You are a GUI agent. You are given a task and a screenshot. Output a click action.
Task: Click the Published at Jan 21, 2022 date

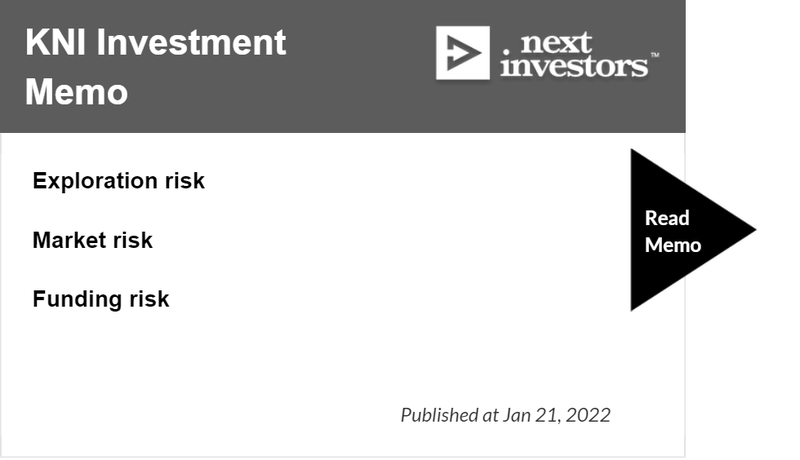[x=506, y=415]
